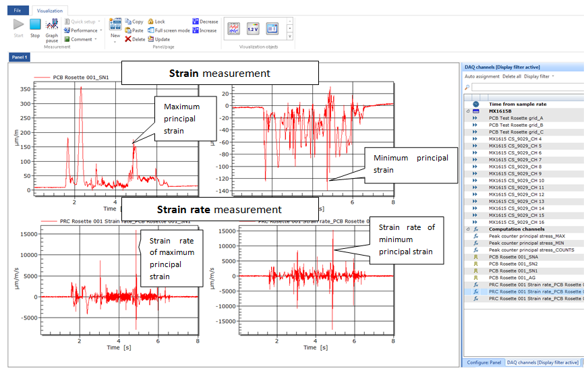Click the Copy icon in Panel/page group
Viewport: 588px width, 375px height.
tap(128, 22)
